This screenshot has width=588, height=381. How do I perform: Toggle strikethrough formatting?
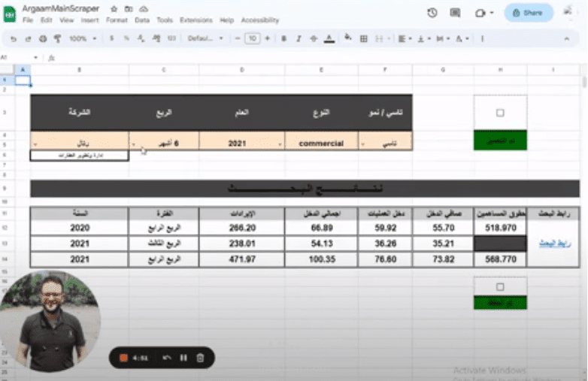pos(314,38)
